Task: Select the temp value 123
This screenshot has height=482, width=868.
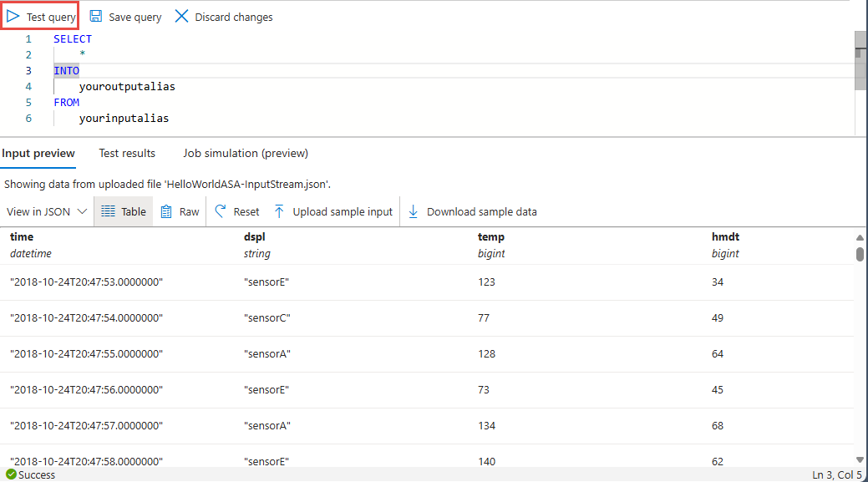Action: click(486, 282)
